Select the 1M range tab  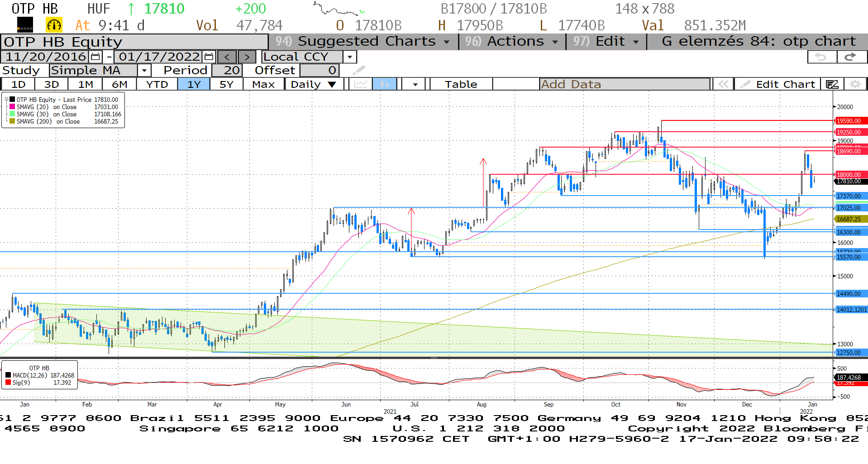pos(85,84)
